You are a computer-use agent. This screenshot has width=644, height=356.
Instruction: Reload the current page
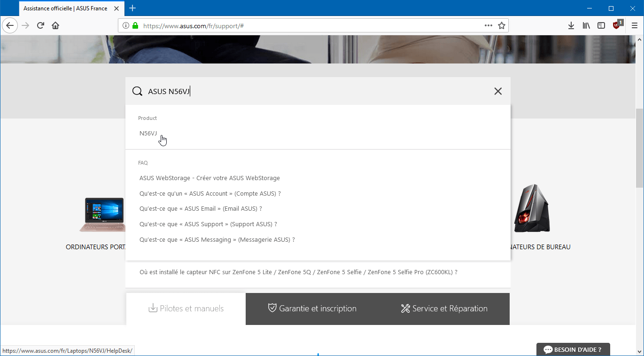click(40, 25)
